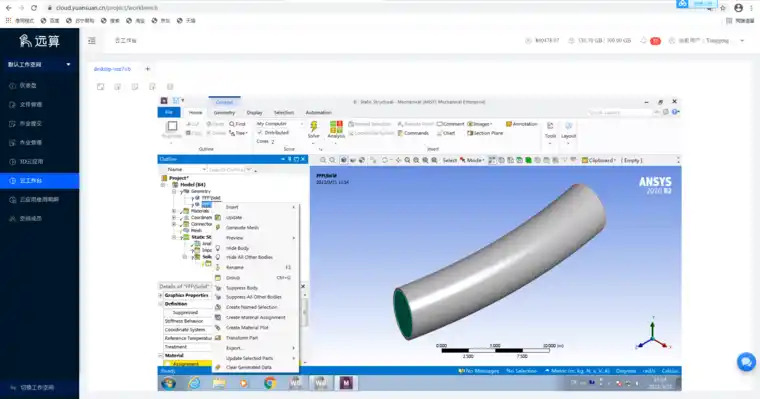
Task: Reload the browser page
Action: coord(33,8)
